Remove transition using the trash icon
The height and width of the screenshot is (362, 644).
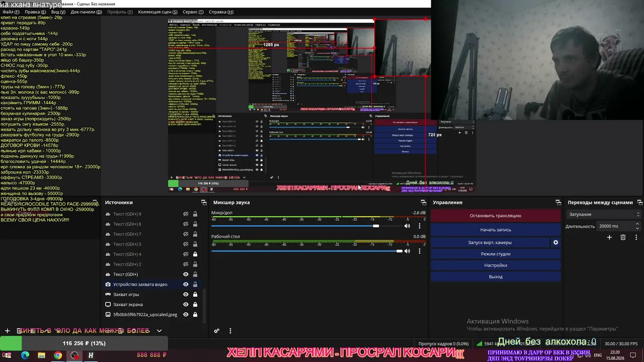click(x=623, y=237)
